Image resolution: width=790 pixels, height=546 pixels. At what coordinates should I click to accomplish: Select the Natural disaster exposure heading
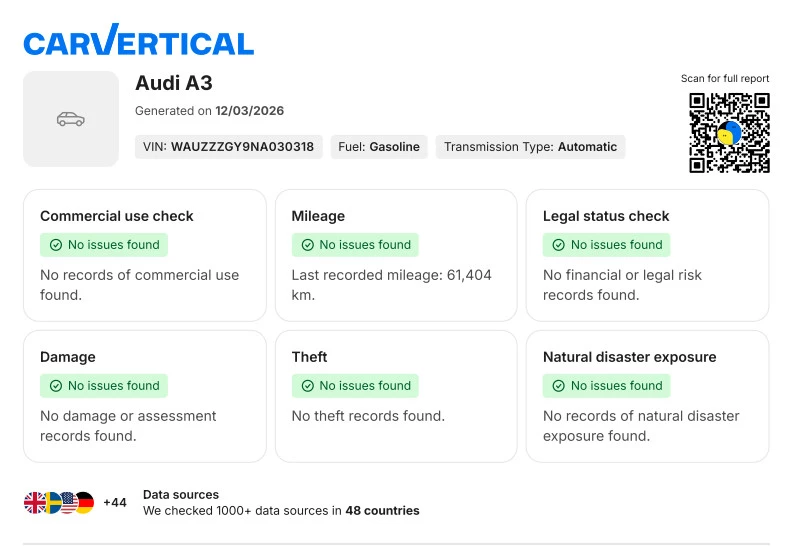pos(629,357)
